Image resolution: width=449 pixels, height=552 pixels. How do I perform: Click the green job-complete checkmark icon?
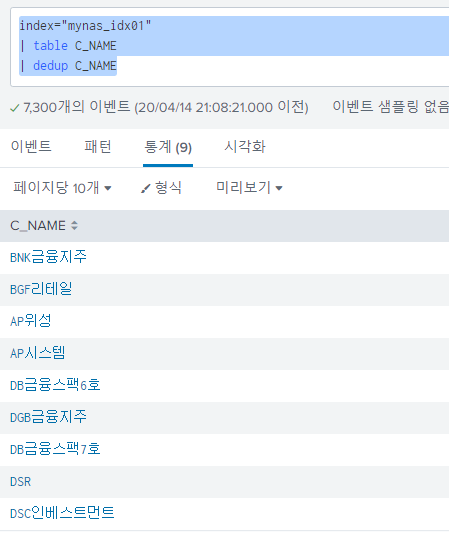[x=15, y=108]
